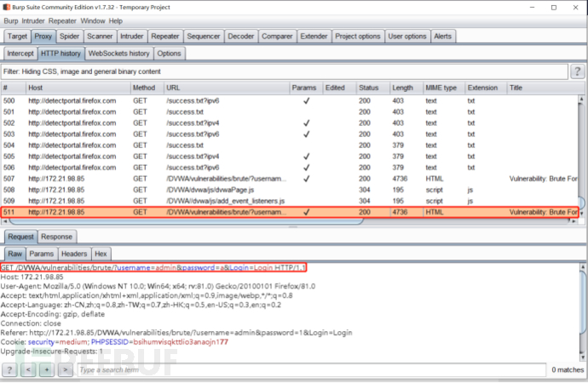Image resolution: width=588 pixels, height=383 pixels.
Task: Switch to the Intercept sub-tab
Action: pyautogui.click(x=20, y=53)
